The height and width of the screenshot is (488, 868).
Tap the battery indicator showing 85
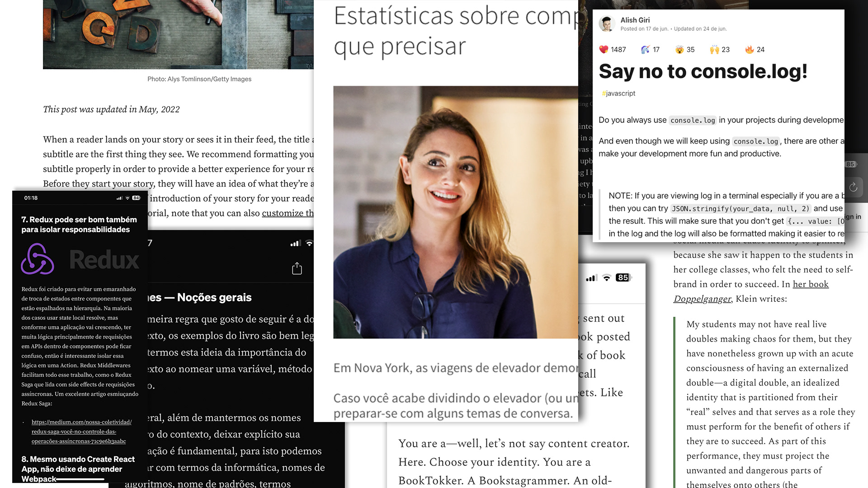(x=623, y=277)
